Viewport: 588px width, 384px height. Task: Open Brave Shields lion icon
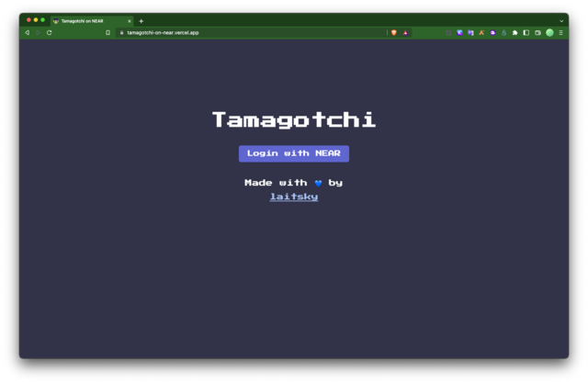click(394, 33)
